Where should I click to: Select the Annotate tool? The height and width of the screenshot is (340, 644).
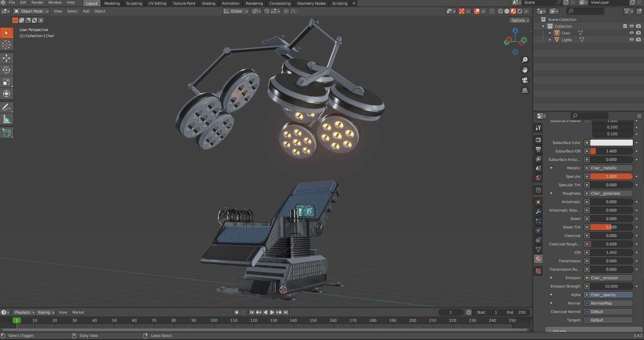coord(6,107)
